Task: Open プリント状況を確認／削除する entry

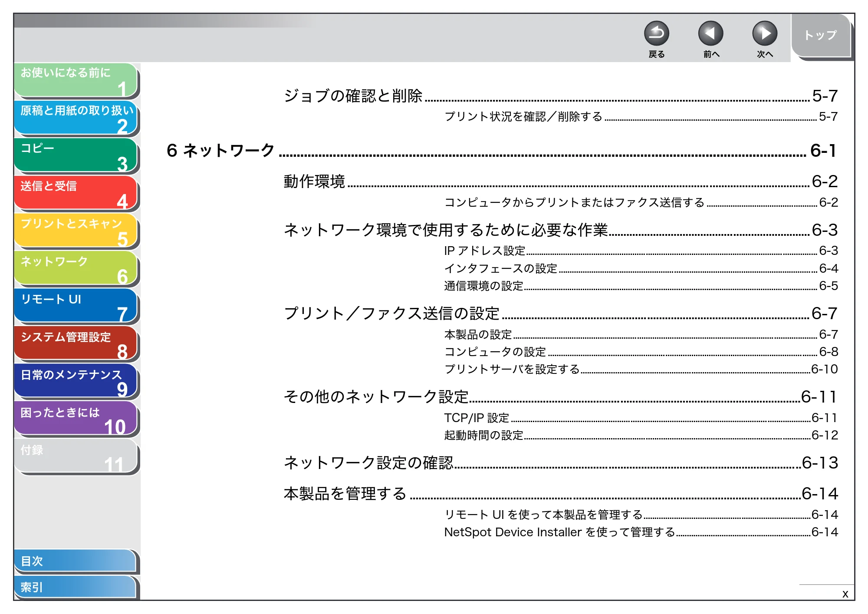Action: pyautogui.click(x=641, y=116)
